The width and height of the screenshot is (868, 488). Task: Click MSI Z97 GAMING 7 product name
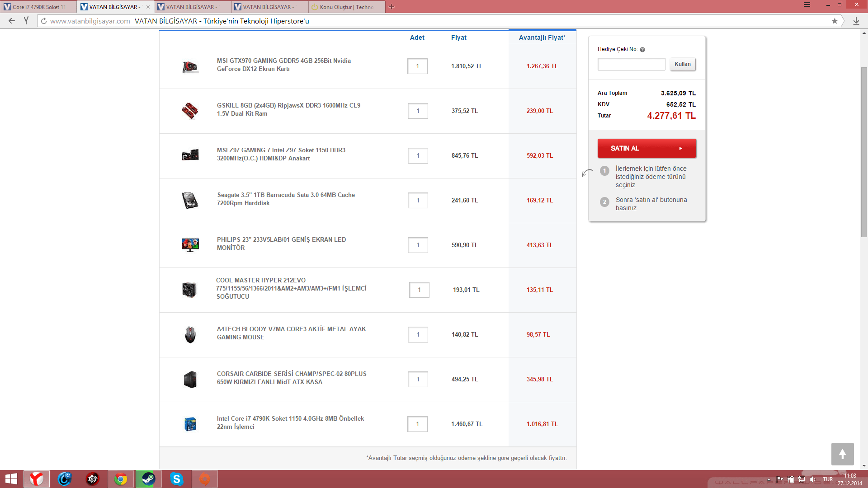281,154
